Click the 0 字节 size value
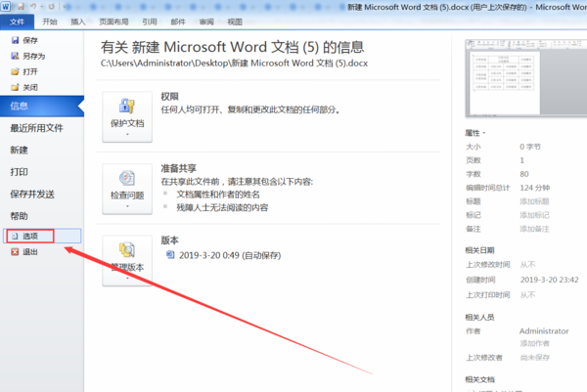The image size is (587, 392). point(530,147)
